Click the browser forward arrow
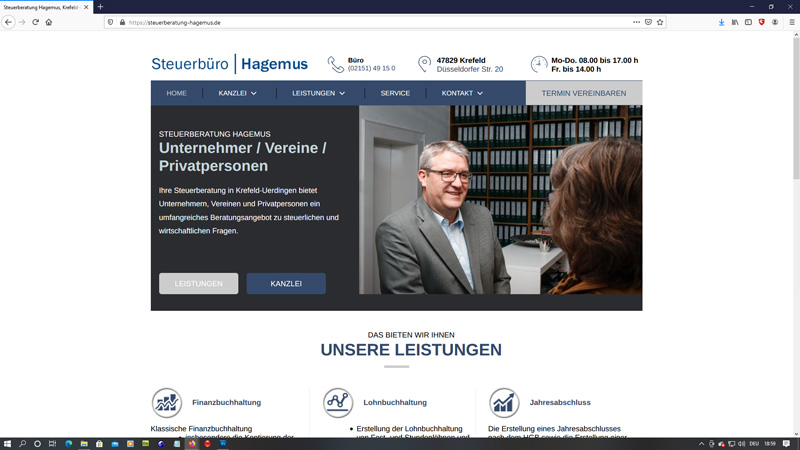Viewport: 800px width, 450px height. tap(22, 22)
